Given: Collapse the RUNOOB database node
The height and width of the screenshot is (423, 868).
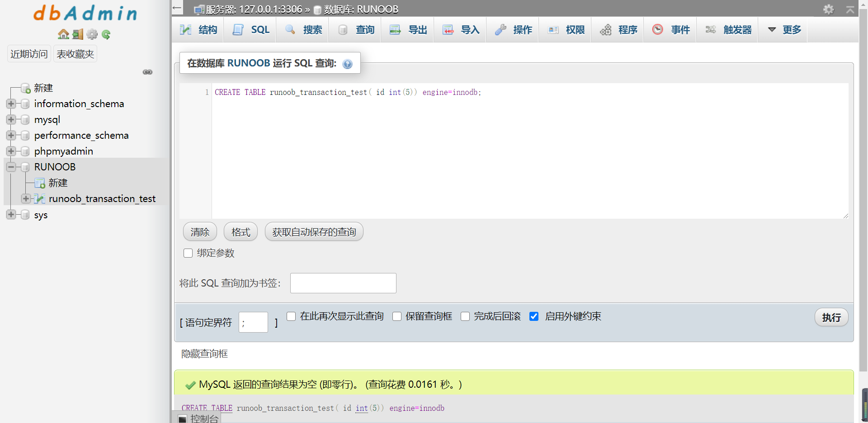Looking at the screenshot, I should click(x=11, y=167).
